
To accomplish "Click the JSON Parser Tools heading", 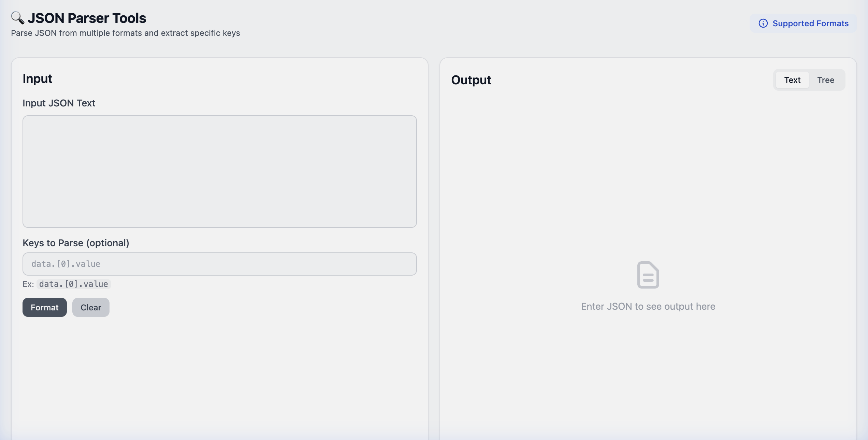I will (x=87, y=17).
